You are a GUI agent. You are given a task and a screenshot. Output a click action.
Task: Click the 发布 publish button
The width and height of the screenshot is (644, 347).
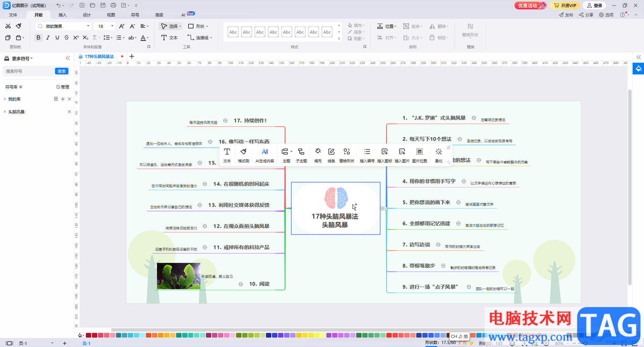[566, 15]
